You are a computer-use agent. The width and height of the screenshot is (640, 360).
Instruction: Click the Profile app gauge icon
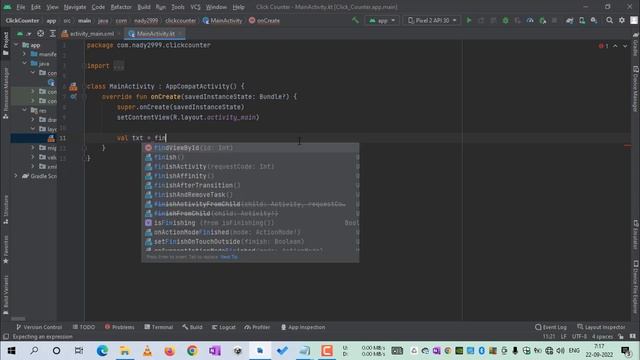click(530, 20)
